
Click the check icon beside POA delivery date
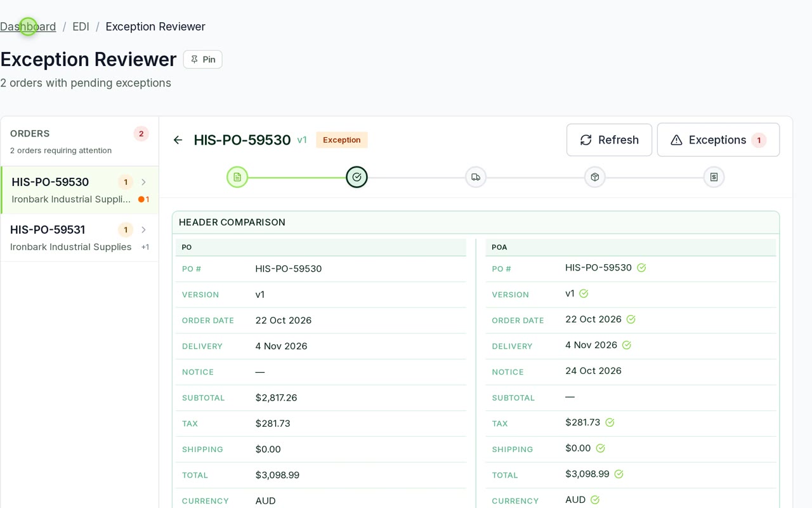click(x=626, y=345)
